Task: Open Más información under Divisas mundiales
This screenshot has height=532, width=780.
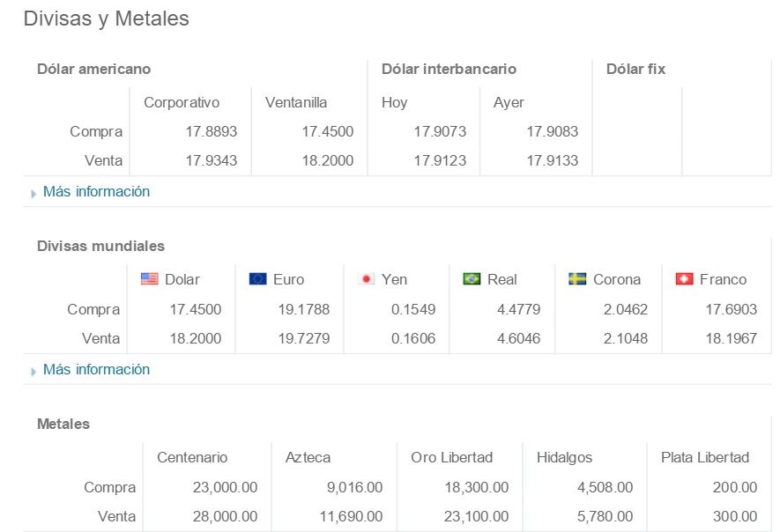Action: [95, 369]
